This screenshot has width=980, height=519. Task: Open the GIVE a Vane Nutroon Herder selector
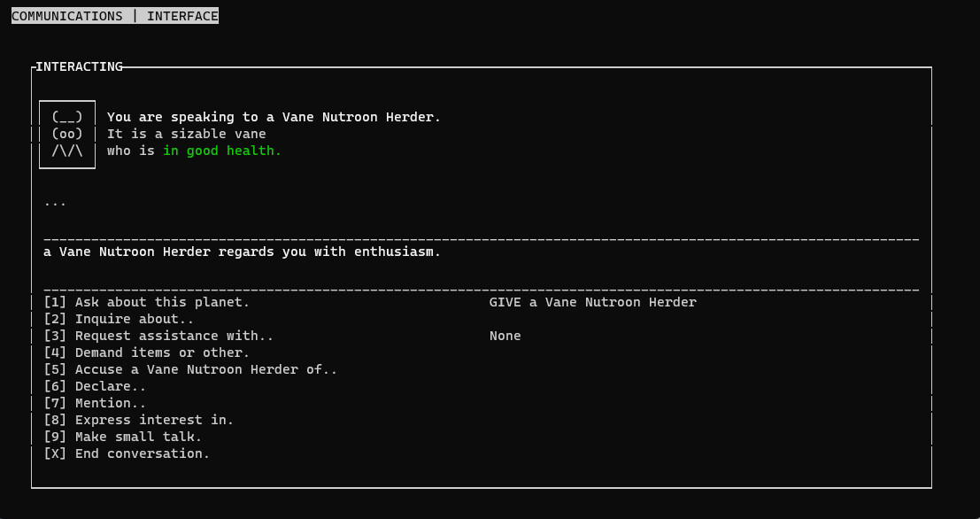point(592,301)
